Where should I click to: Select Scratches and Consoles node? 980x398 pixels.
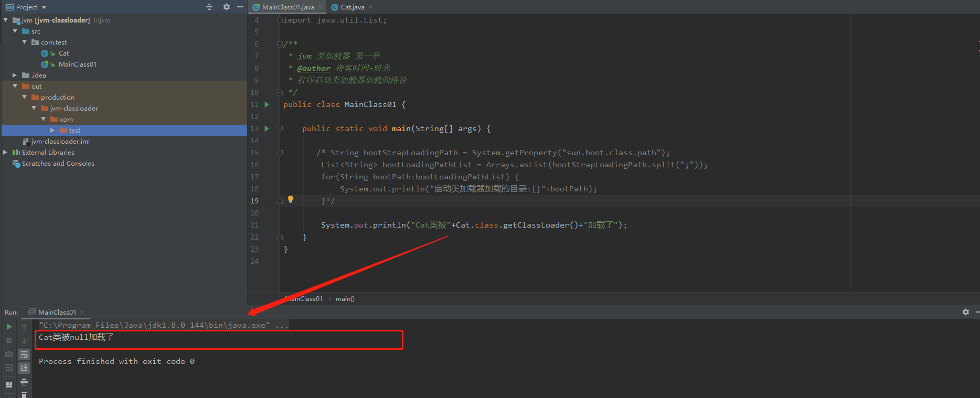58,163
